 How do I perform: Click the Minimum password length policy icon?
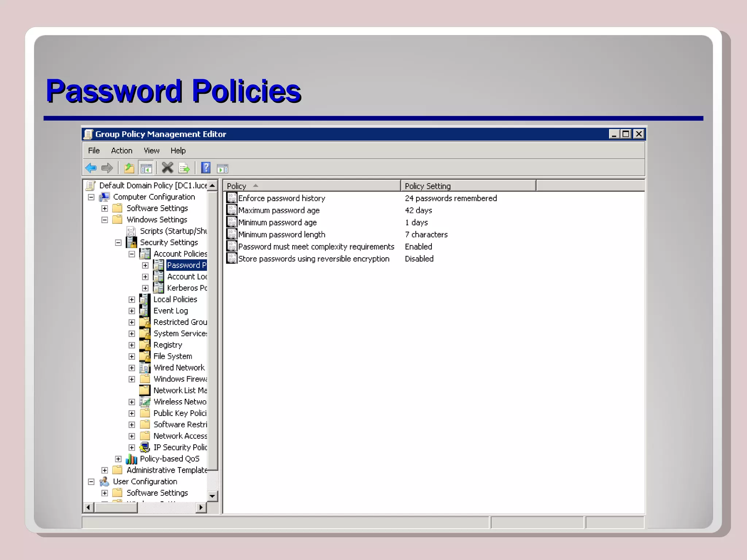tap(232, 234)
